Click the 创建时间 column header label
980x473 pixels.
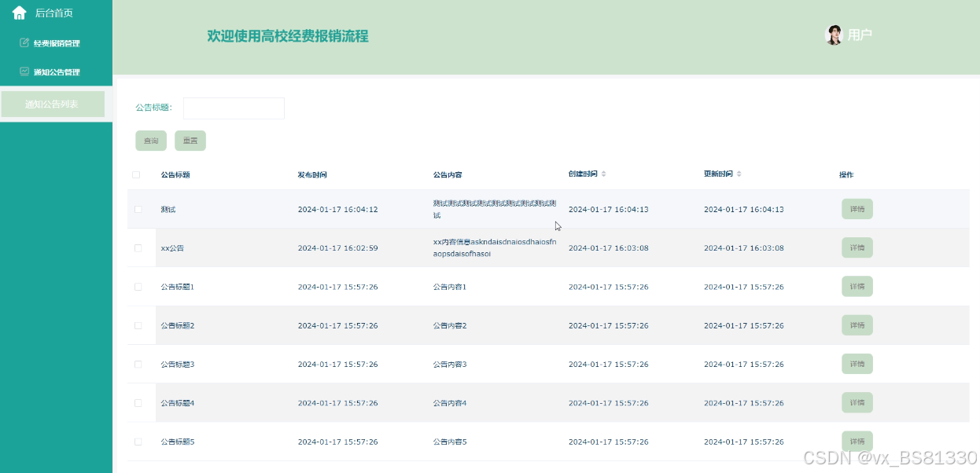coord(583,174)
